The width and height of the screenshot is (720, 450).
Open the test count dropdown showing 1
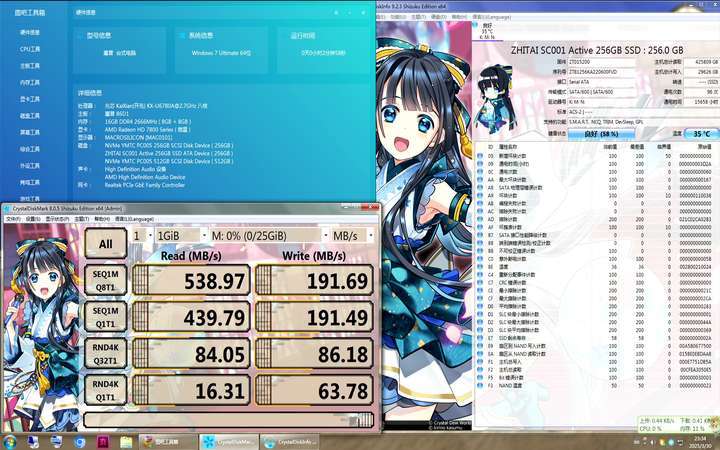[142, 236]
